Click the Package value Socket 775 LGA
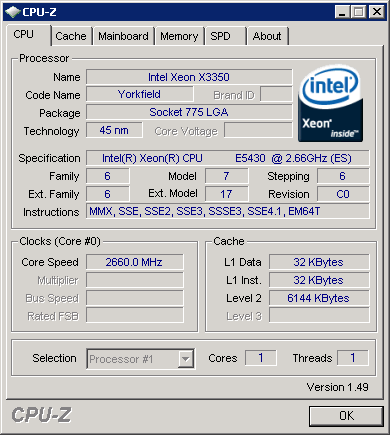The image size is (390, 435). point(189,112)
